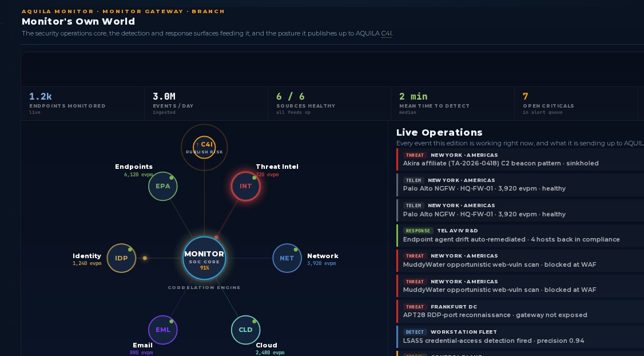
Task: Select the CLD cloud node
Action: [x=245, y=330]
